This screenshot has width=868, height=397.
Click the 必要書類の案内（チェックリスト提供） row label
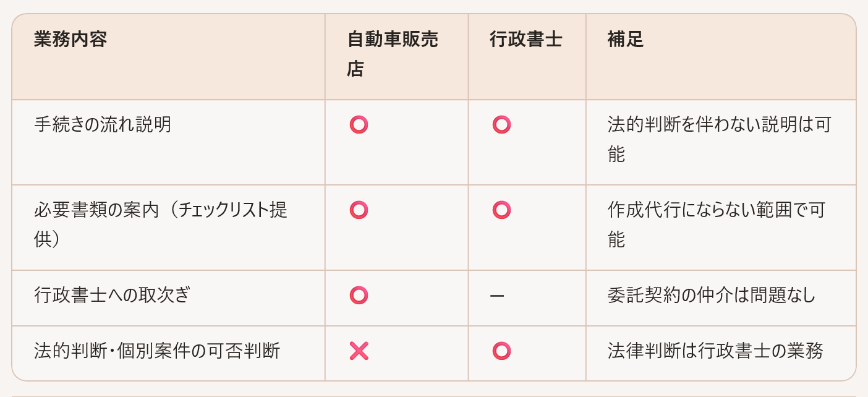coord(161,224)
